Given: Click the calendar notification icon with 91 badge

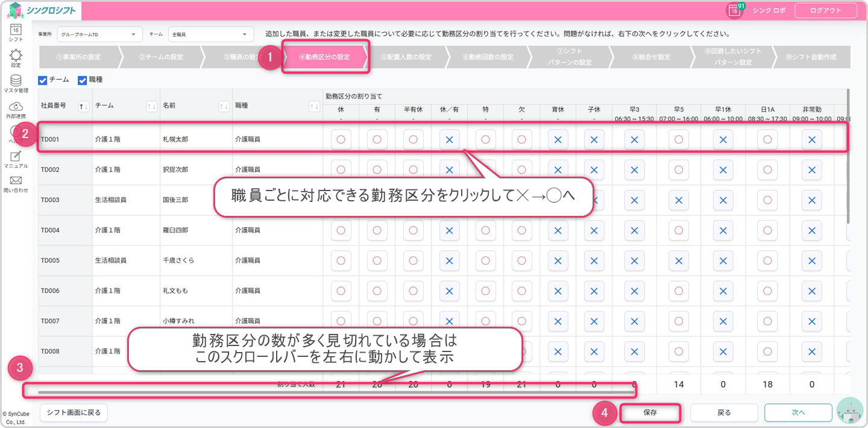Looking at the screenshot, I should tap(734, 10).
